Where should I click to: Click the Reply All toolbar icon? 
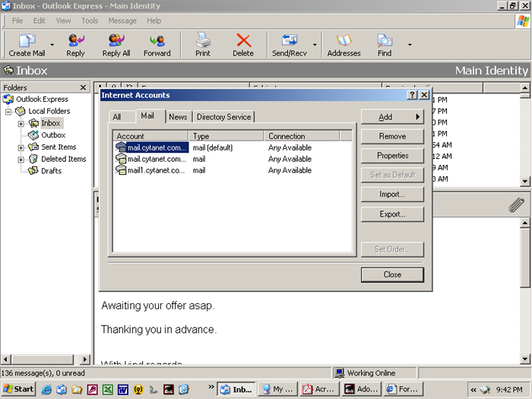point(116,45)
